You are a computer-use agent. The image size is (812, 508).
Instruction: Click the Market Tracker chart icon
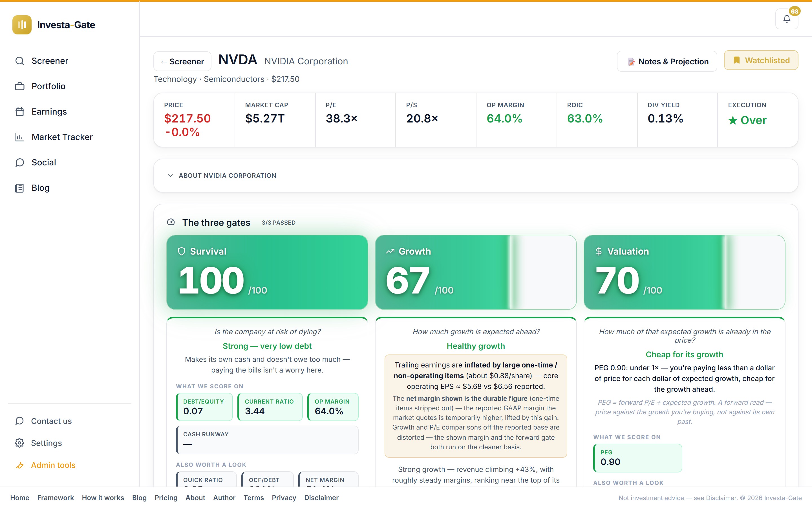(20, 137)
